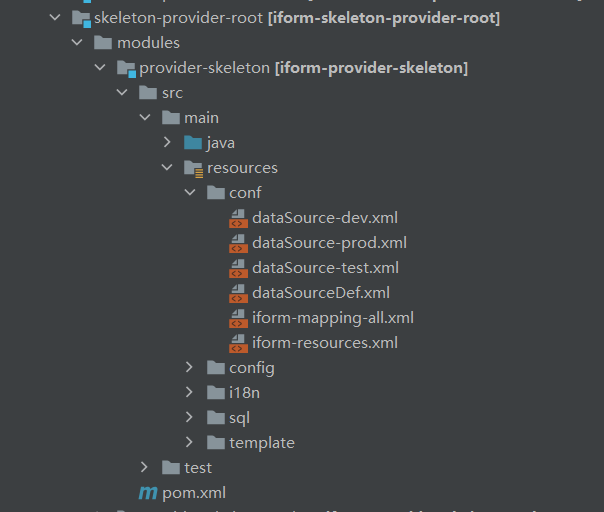Viewport: 604px width, 512px height.
Task: Click the provider-skeleton module folder icon
Action: coord(125,68)
